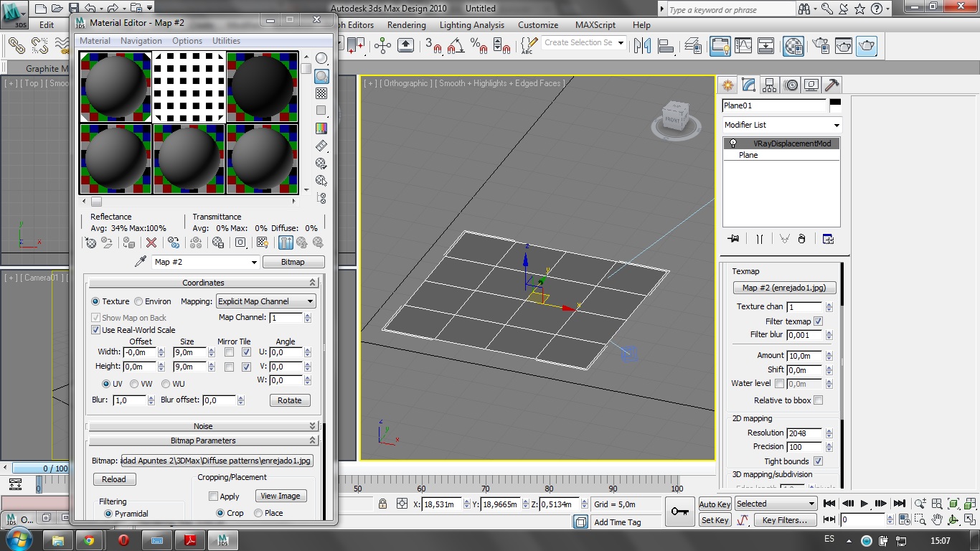Image resolution: width=980 pixels, height=551 pixels.
Task: Toggle the Filter texmap checkbox
Action: coord(819,321)
